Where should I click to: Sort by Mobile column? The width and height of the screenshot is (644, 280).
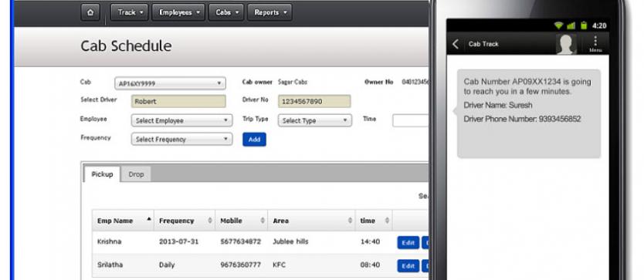242,221
